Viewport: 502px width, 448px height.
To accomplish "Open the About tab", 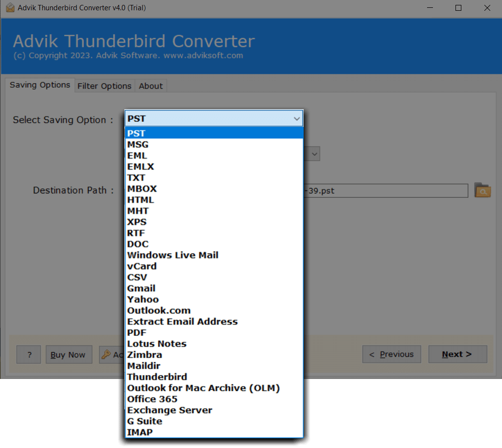I will [x=150, y=86].
